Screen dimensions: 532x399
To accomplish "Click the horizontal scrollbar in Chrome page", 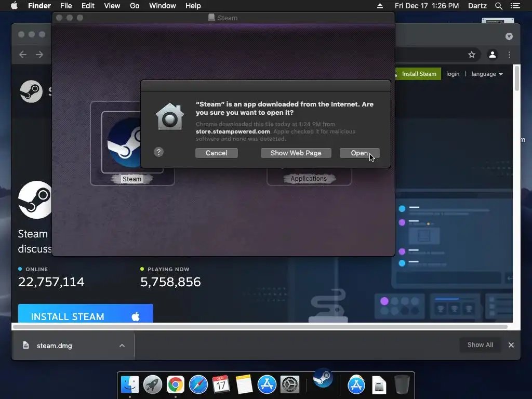I will [x=261, y=327].
